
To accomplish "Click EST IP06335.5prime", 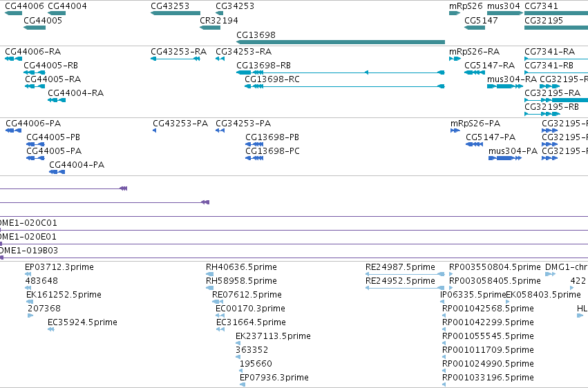I will tap(442, 302).
